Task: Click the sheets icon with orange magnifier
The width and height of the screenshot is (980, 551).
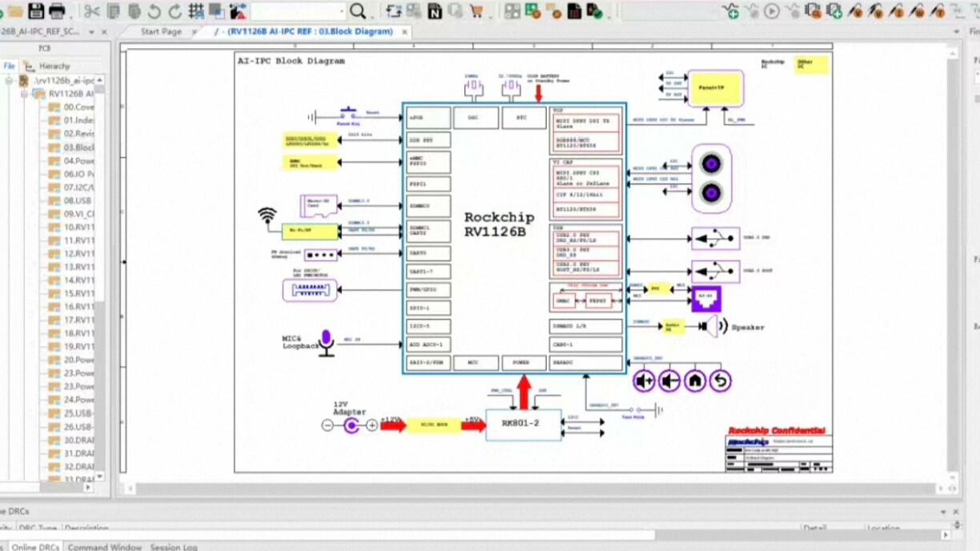Action: point(813,11)
